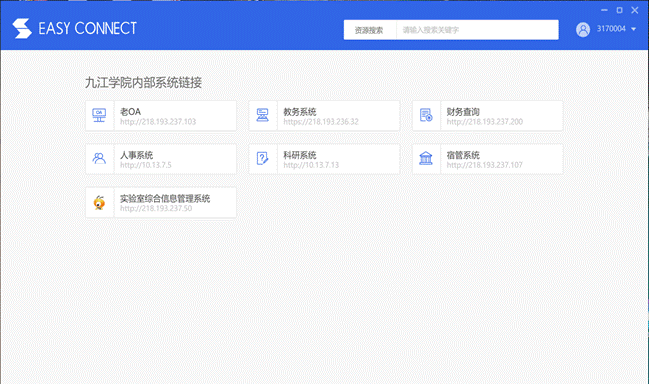
Task: Click the 人事系统 people icon
Action: tap(99, 158)
